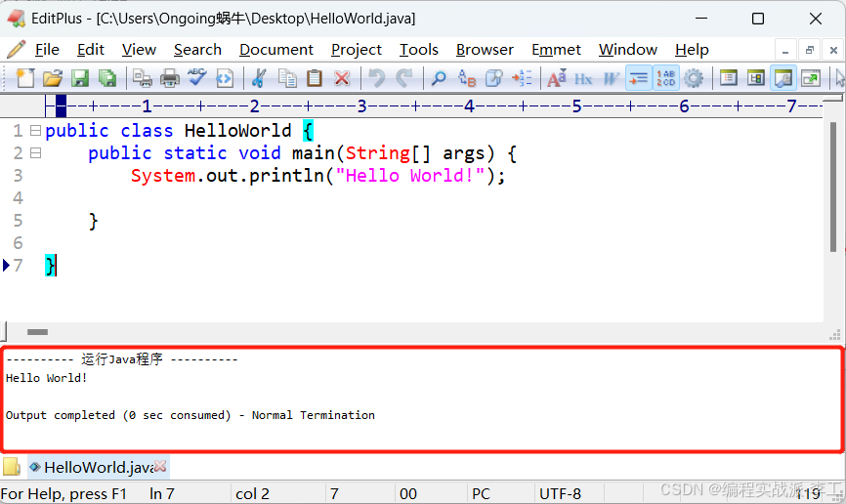Open the Window menu
The width and height of the screenshot is (846, 504).
point(627,50)
